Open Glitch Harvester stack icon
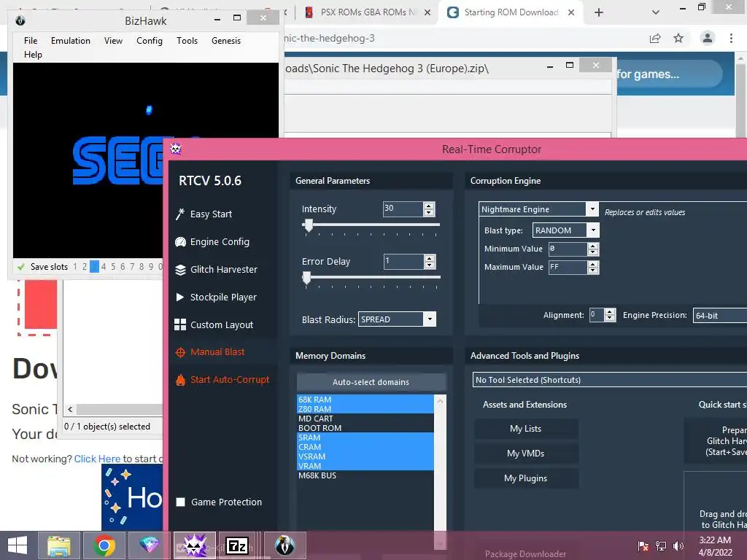The width and height of the screenshot is (747, 560). click(x=180, y=270)
